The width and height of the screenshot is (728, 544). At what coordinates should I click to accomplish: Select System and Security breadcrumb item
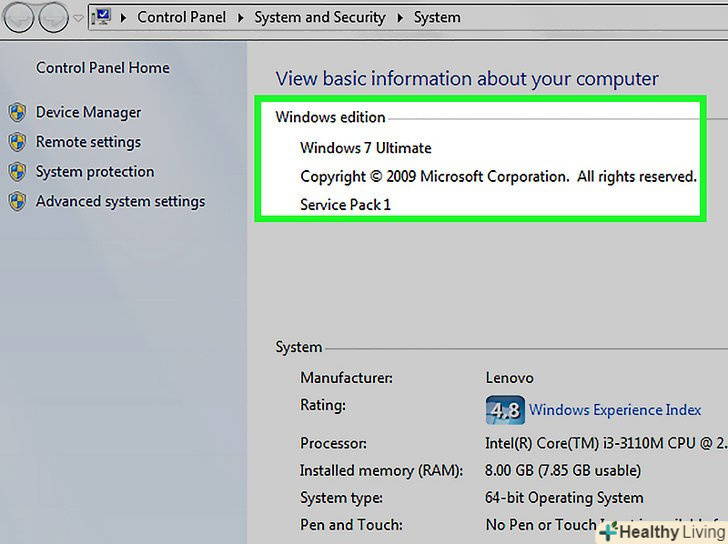pos(320,17)
